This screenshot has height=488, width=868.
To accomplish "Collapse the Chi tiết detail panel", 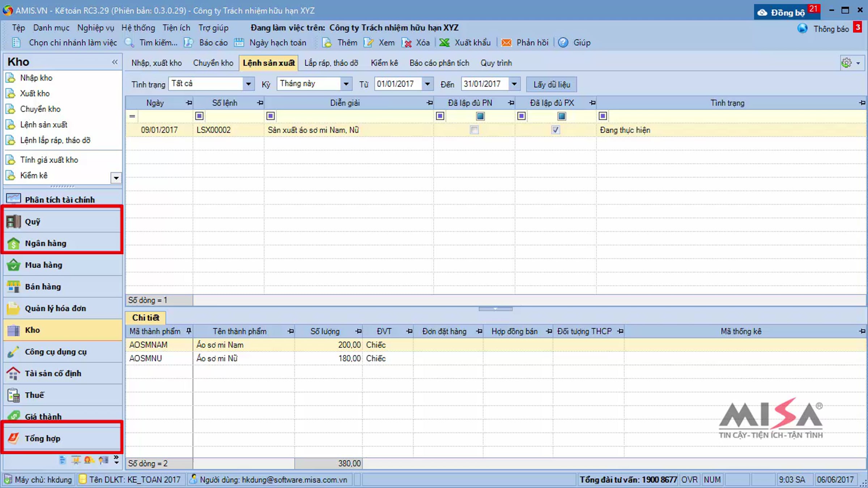I will (x=495, y=309).
